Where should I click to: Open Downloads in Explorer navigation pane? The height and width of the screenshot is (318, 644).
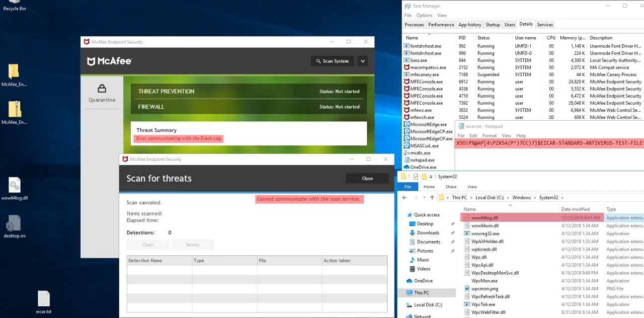coord(428,233)
